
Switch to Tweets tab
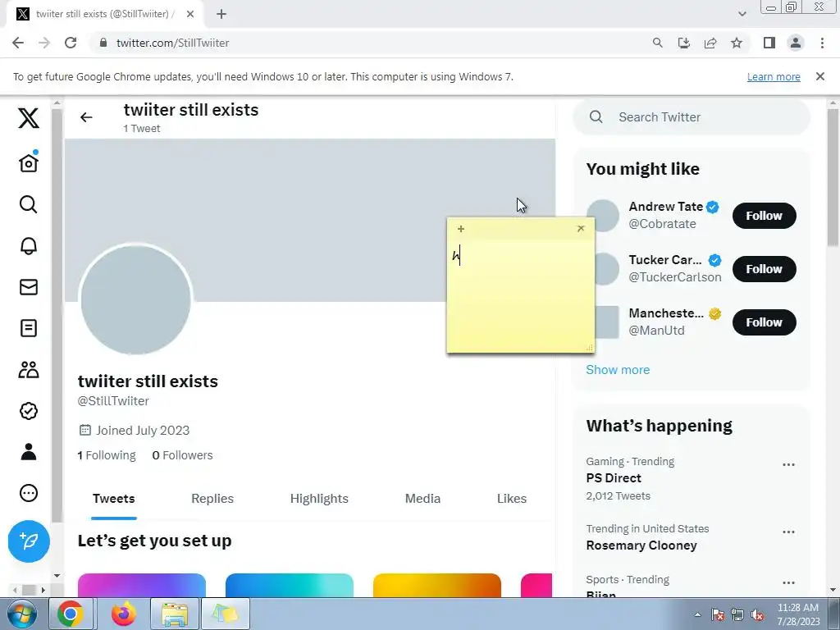(113, 499)
